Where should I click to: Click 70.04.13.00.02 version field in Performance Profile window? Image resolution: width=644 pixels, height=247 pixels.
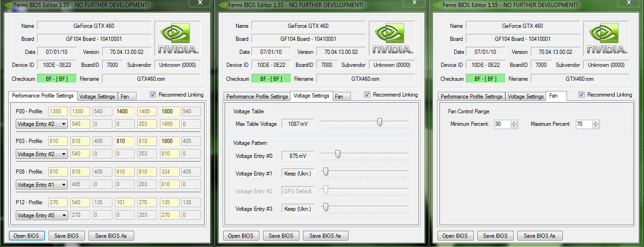click(x=127, y=52)
